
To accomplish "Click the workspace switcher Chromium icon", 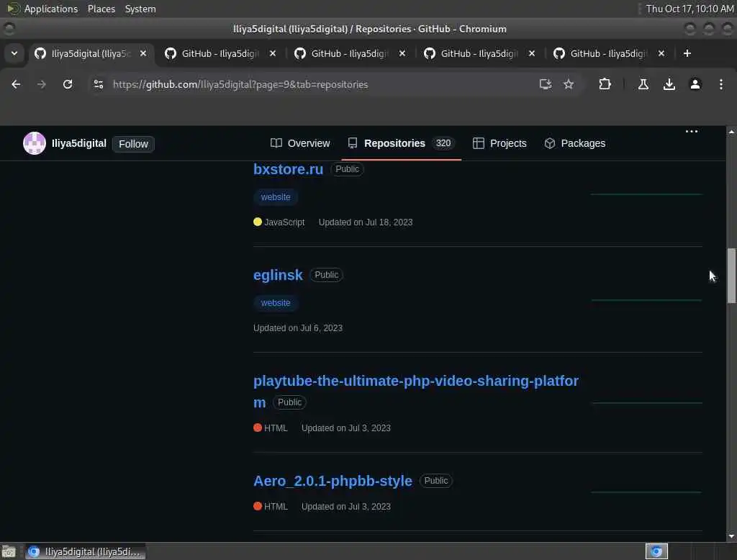I will [656, 551].
